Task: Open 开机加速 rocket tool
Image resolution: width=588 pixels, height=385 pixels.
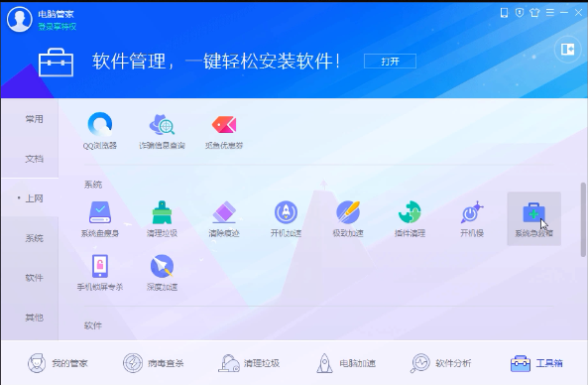Action: coord(286,218)
